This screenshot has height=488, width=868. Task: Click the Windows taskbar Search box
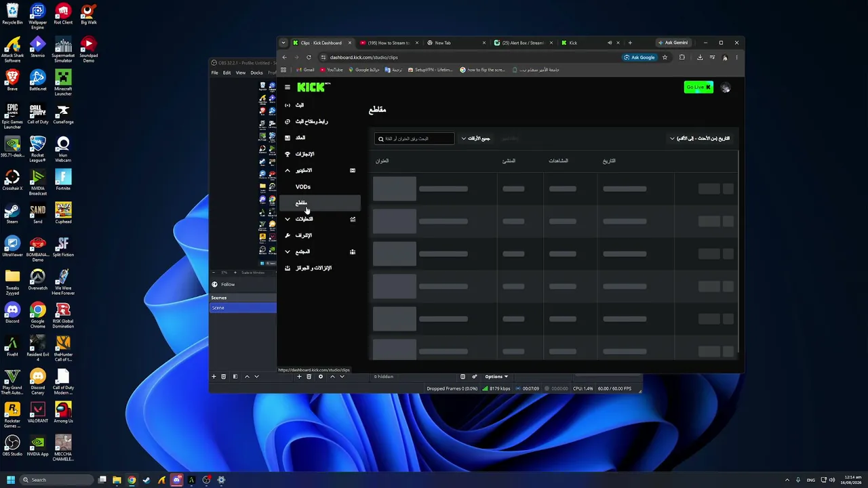tap(57, 480)
